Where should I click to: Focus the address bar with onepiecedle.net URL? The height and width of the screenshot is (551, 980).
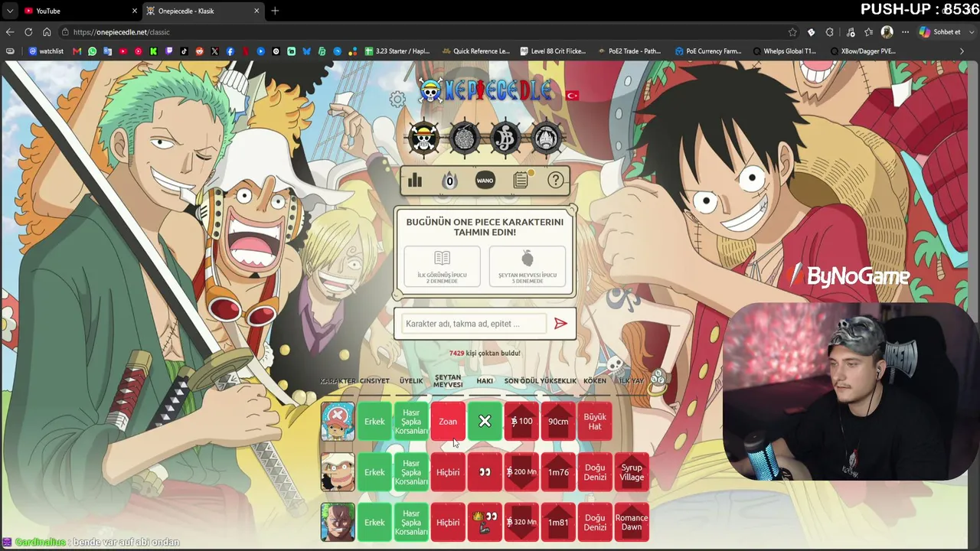tap(429, 32)
